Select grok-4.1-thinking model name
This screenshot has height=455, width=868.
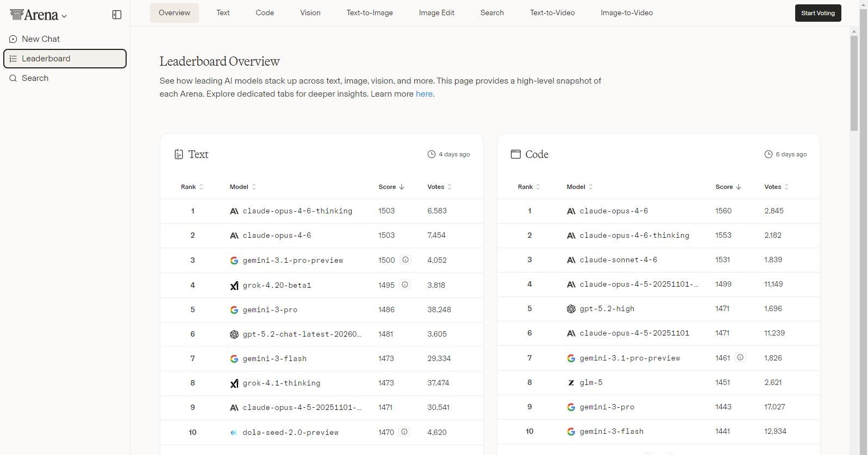[x=282, y=383]
